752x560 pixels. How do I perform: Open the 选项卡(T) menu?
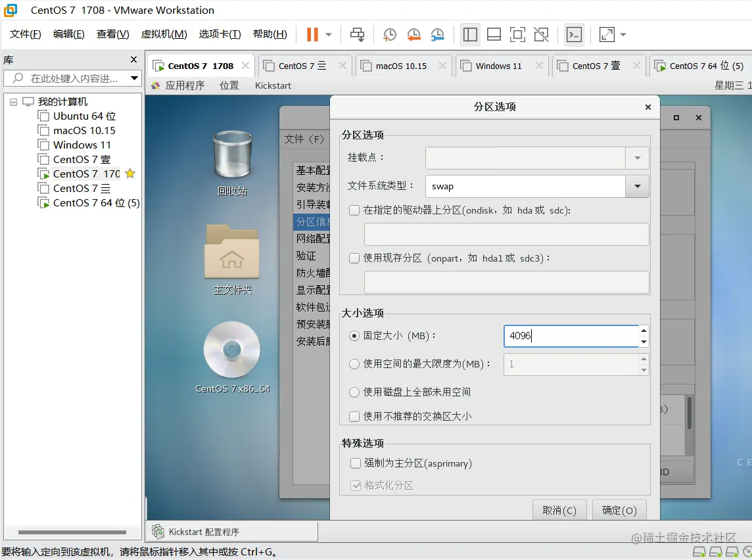[220, 34]
